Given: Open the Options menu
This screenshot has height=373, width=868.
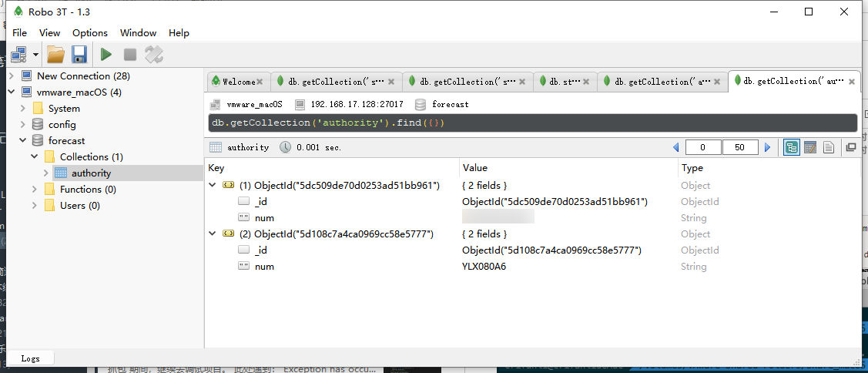Looking at the screenshot, I should tap(90, 32).
